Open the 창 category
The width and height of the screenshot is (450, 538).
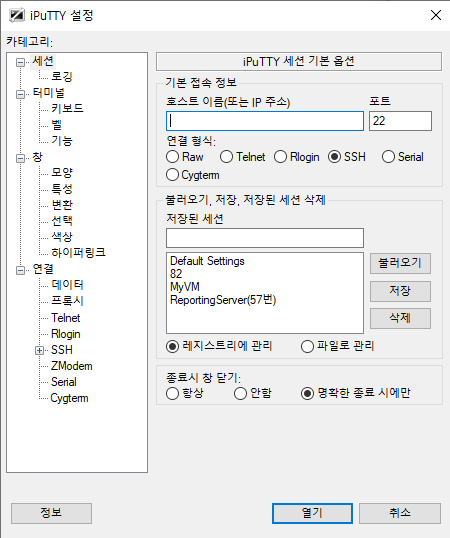pos(37,157)
